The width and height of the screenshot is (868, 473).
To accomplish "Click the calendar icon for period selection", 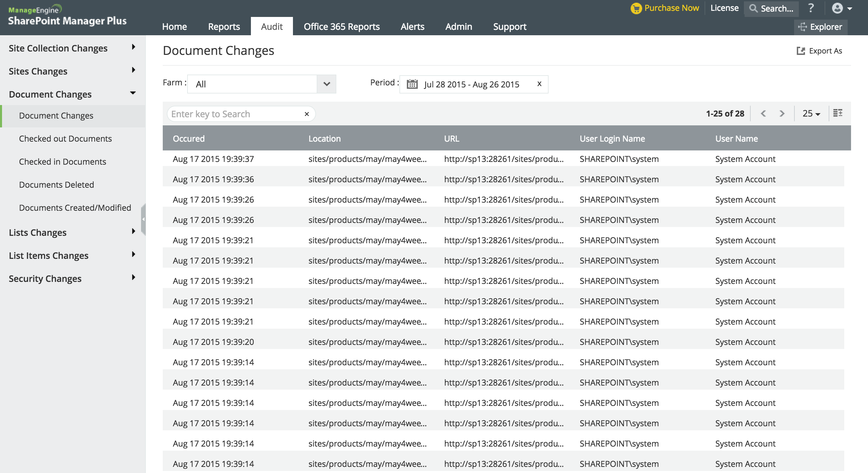I will 412,83.
